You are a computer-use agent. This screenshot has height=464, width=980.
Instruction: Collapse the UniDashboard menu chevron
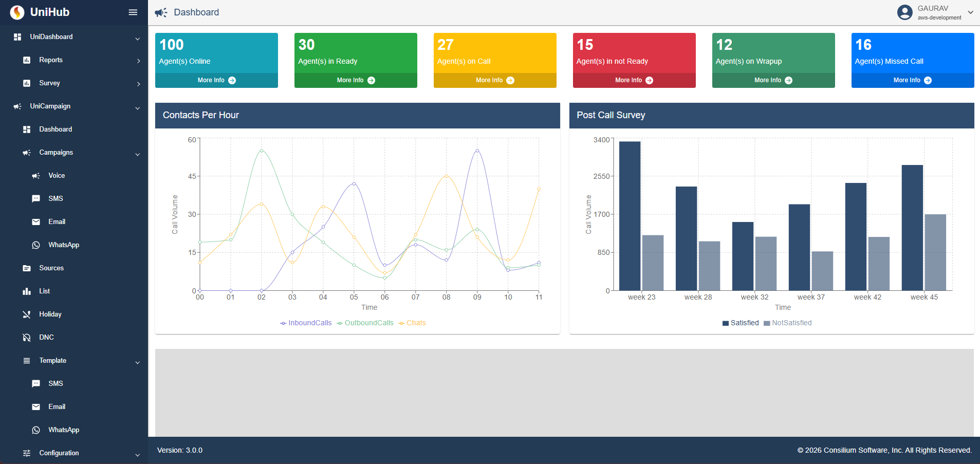coord(137,39)
